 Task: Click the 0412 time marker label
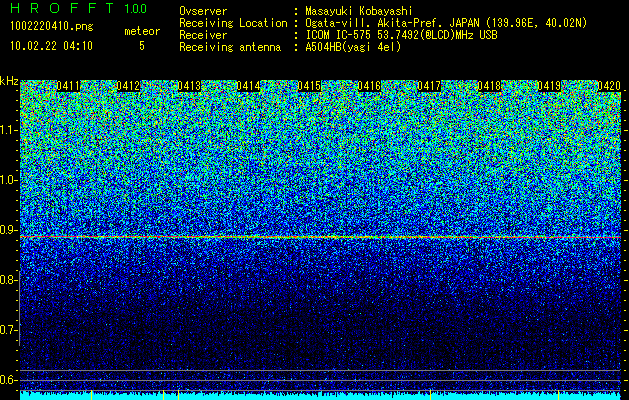click(x=128, y=86)
